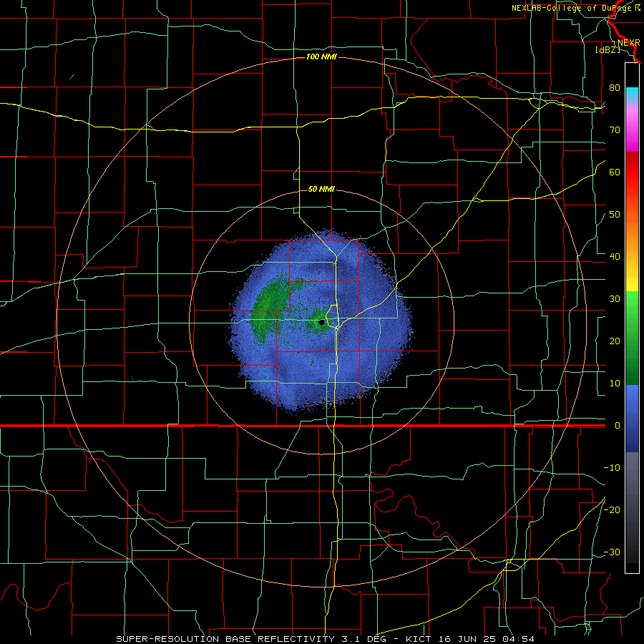Click the 70 value on the reflectivity scale
This screenshot has height=644, width=644.
(615, 130)
